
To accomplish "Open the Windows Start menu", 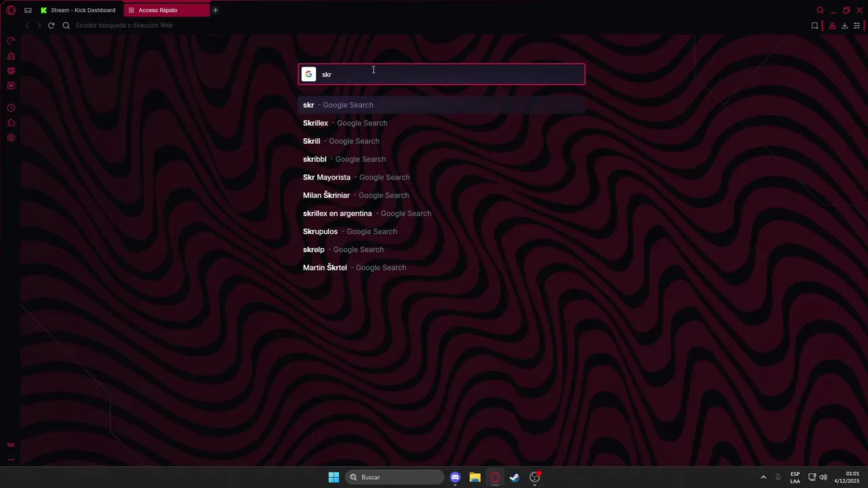I will 334,477.
